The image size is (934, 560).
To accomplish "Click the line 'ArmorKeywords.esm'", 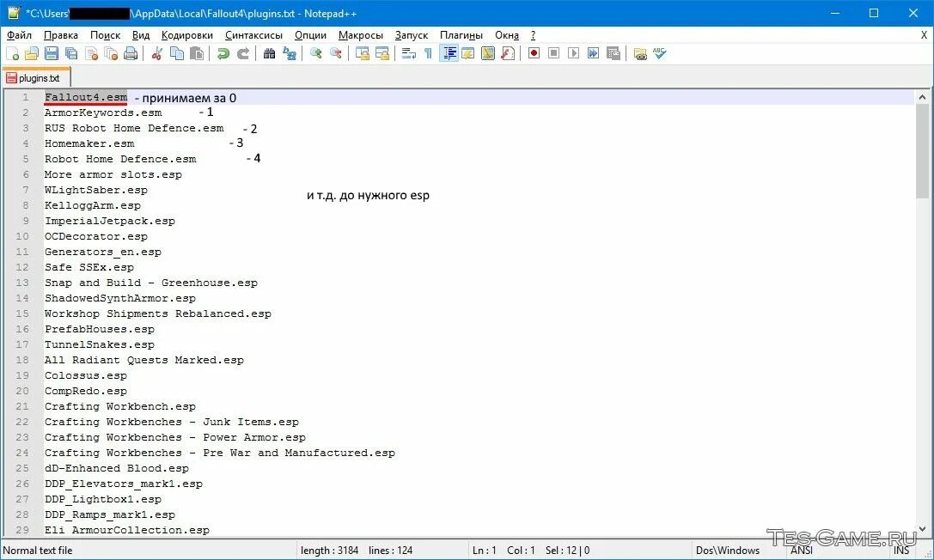I will click(x=103, y=113).
